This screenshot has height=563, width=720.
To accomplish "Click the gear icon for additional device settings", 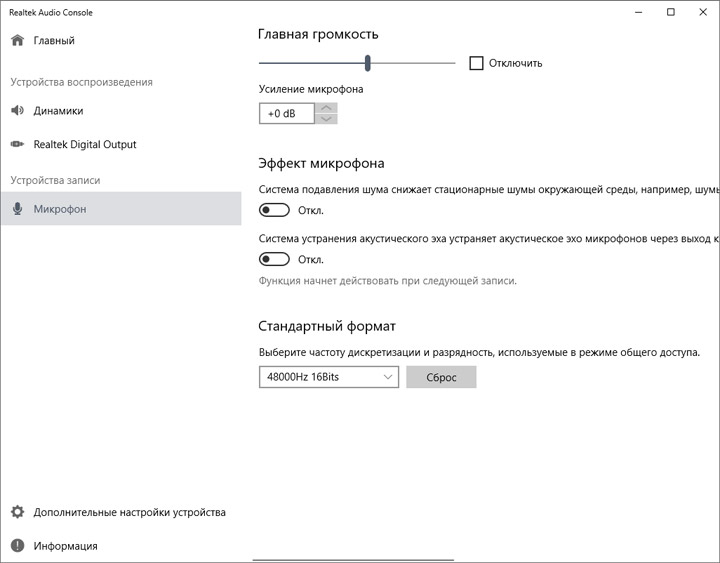I will [17, 512].
